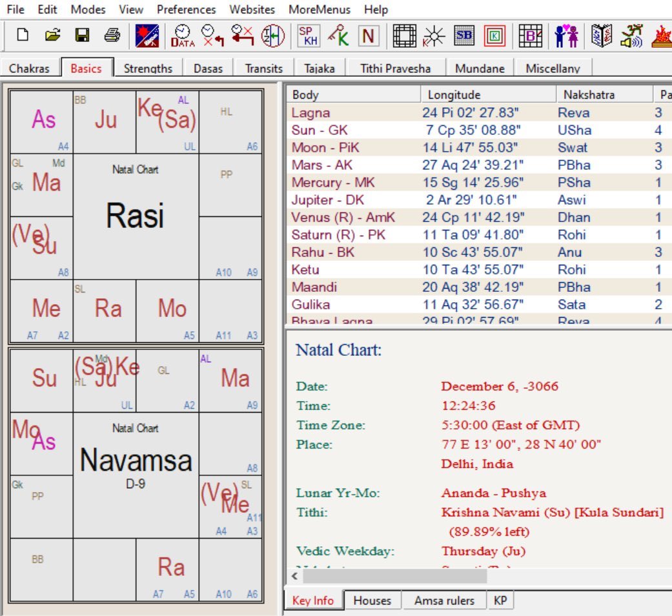Click the SP KH toolbar icon
672x616 pixels.
[309, 36]
